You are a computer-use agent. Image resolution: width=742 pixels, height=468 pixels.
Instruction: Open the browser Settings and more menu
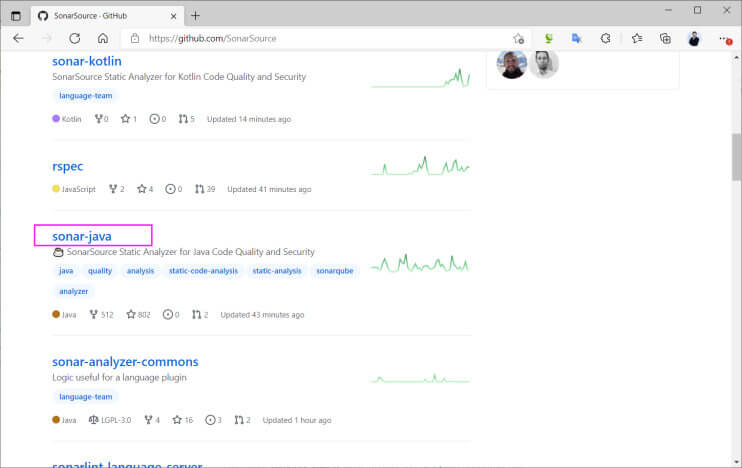coord(724,38)
